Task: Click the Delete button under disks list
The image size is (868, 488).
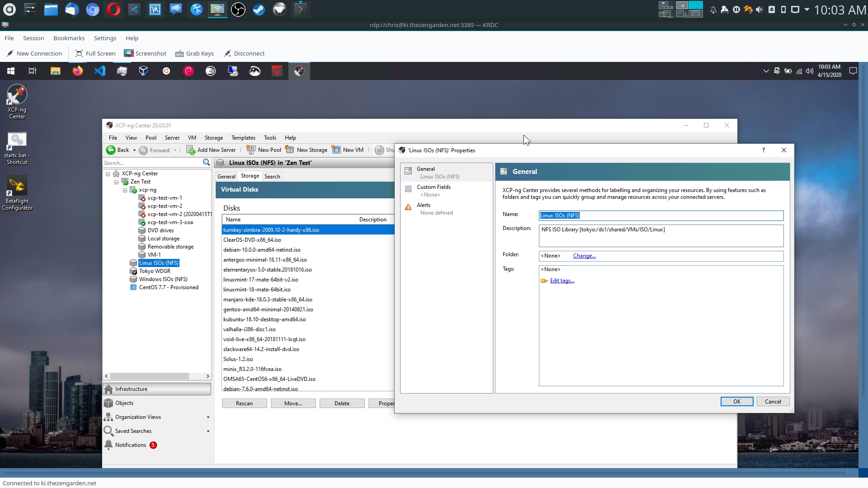Action: [x=342, y=404]
